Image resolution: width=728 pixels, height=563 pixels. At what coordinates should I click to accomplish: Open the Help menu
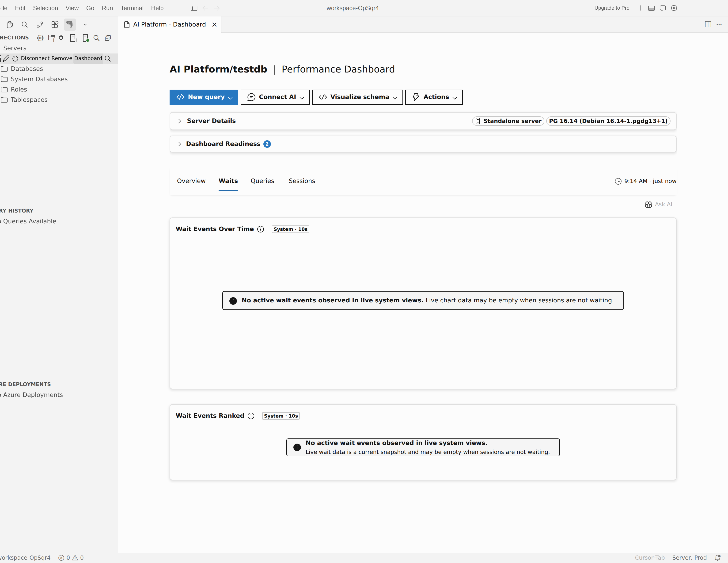click(x=157, y=8)
